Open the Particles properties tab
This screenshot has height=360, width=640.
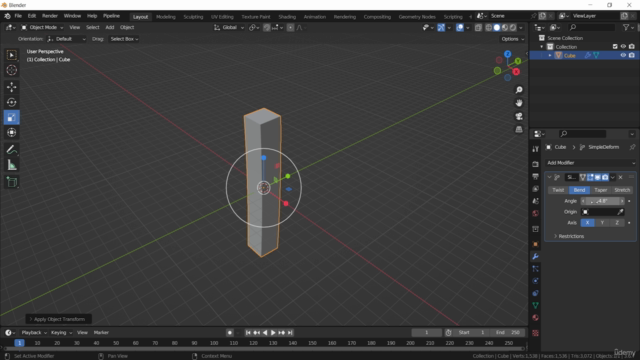(x=536, y=269)
